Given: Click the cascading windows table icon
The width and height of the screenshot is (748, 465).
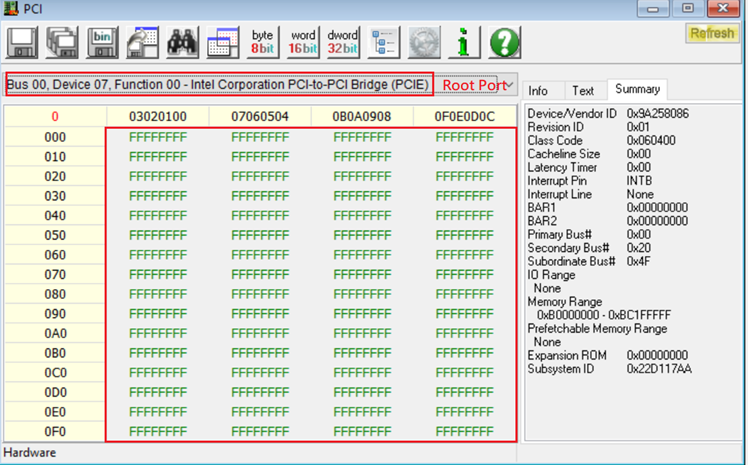Looking at the screenshot, I should [222, 43].
